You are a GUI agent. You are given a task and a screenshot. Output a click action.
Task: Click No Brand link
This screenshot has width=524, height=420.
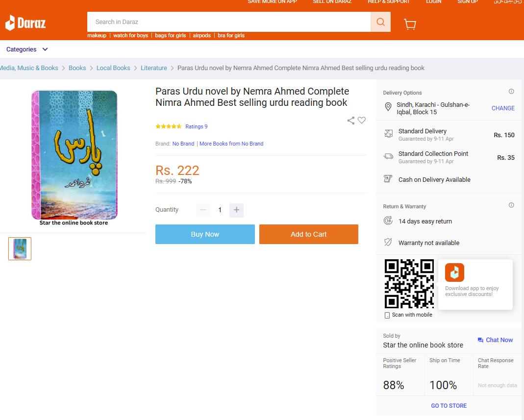183,144
